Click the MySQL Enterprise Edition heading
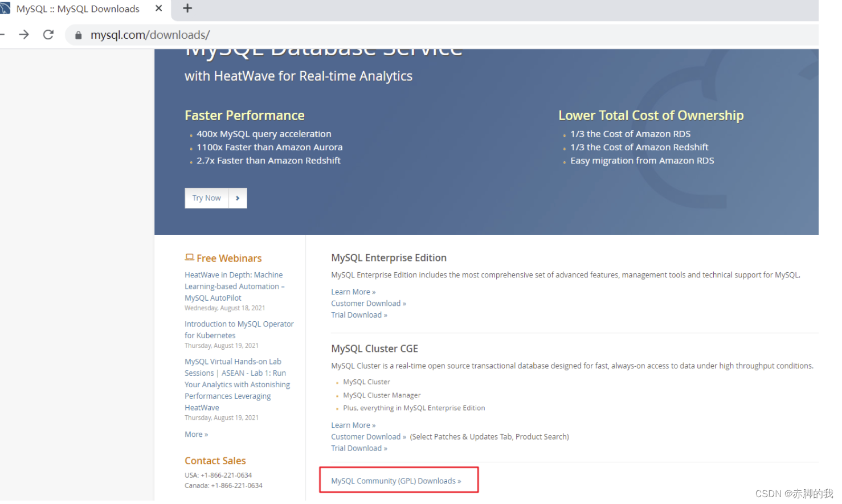This screenshot has height=504, width=842. point(389,258)
